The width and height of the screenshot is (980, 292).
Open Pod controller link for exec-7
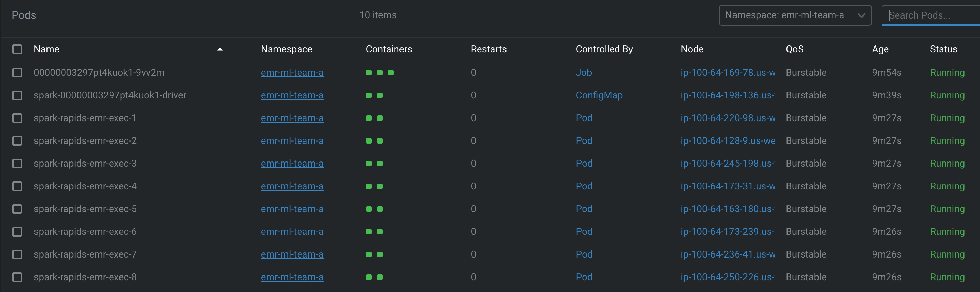(584, 254)
